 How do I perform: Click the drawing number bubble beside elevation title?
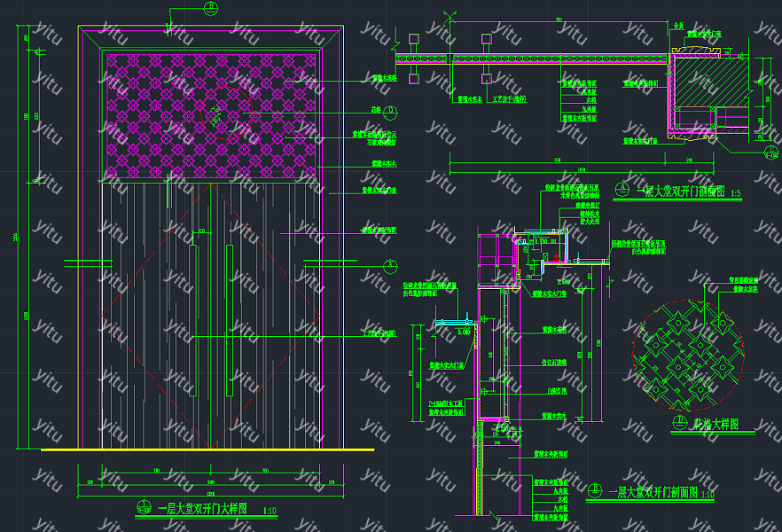(x=144, y=508)
